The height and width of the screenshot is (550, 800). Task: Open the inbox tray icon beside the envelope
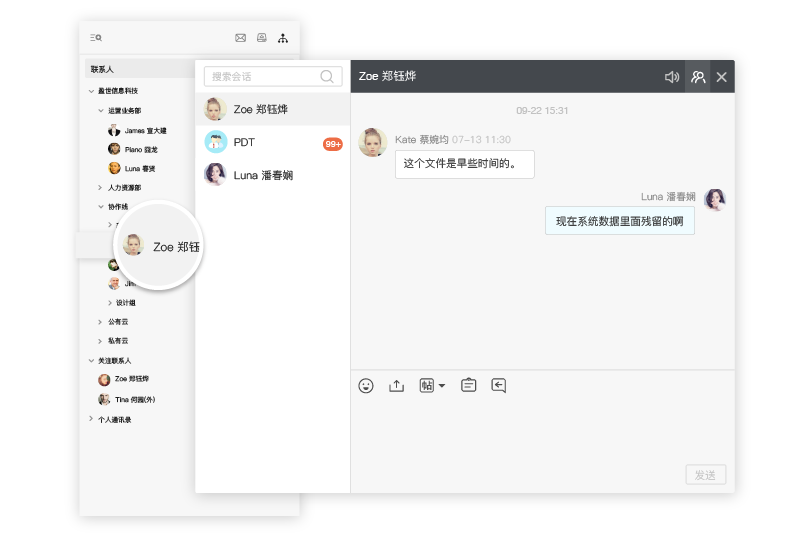pos(262,38)
